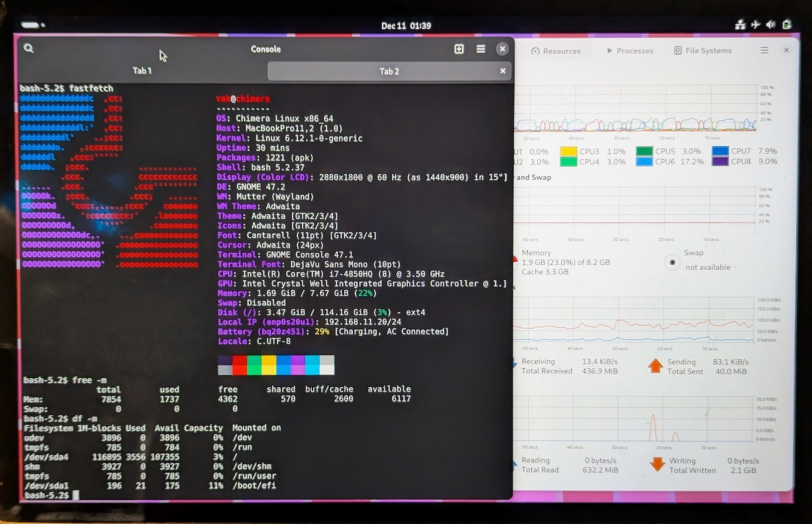The height and width of the screenshot is (524, 812).
Task: Click the network history graph
Action: [x=635, y=320]
